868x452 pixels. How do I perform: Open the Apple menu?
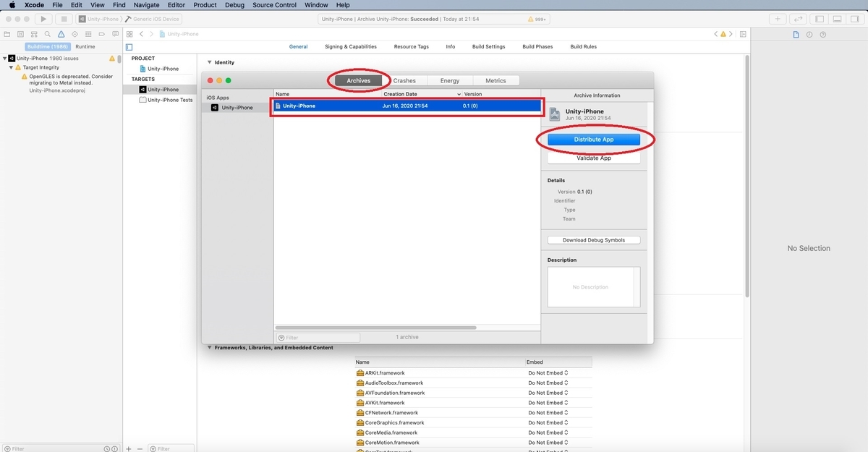pyautogui.click(x=12, y=5)
